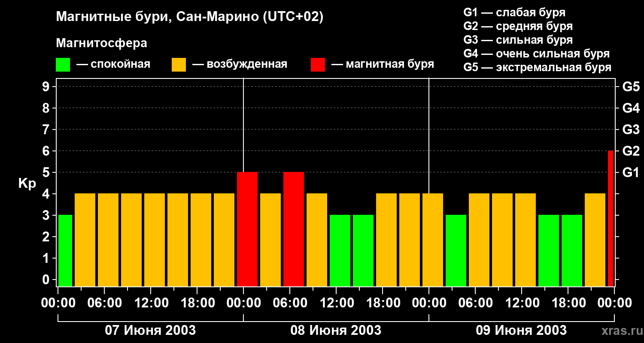Click the yellow возбужденная legend swatch

tap(179, 65)
